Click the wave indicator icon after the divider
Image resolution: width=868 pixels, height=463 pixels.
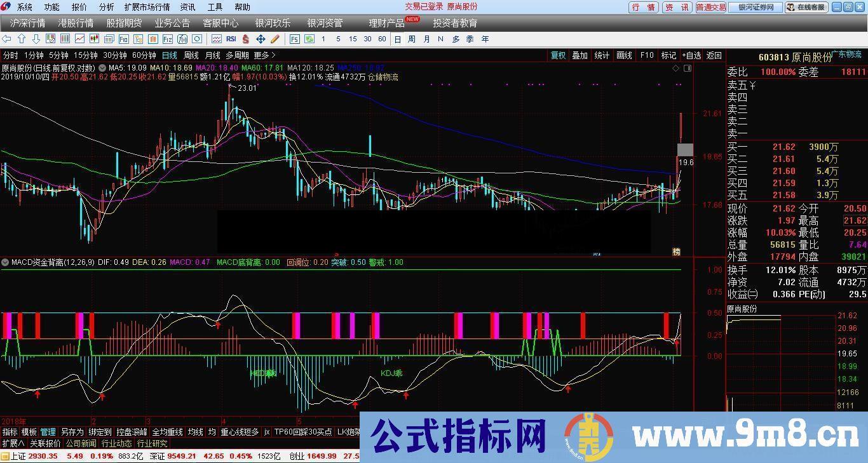click(217, 39)
